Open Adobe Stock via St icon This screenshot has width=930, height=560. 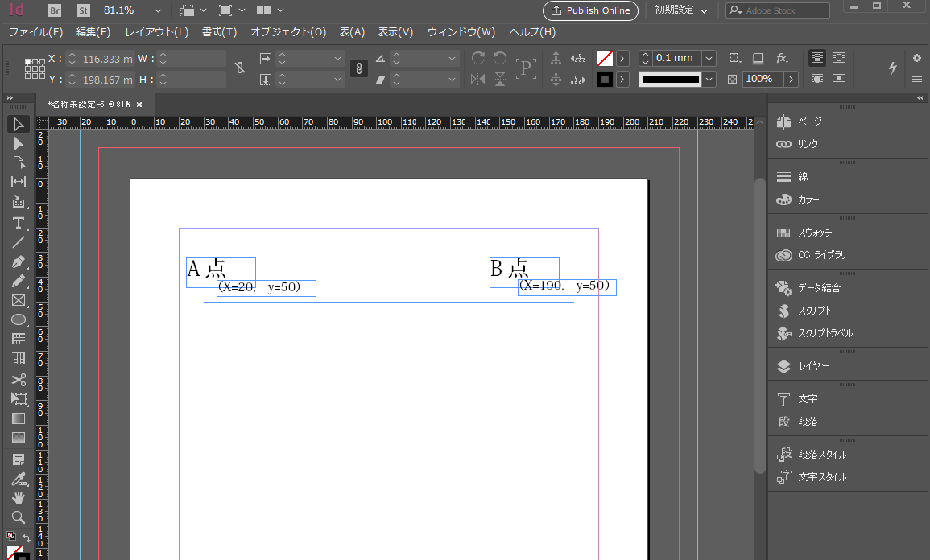[x=84, y=10]
